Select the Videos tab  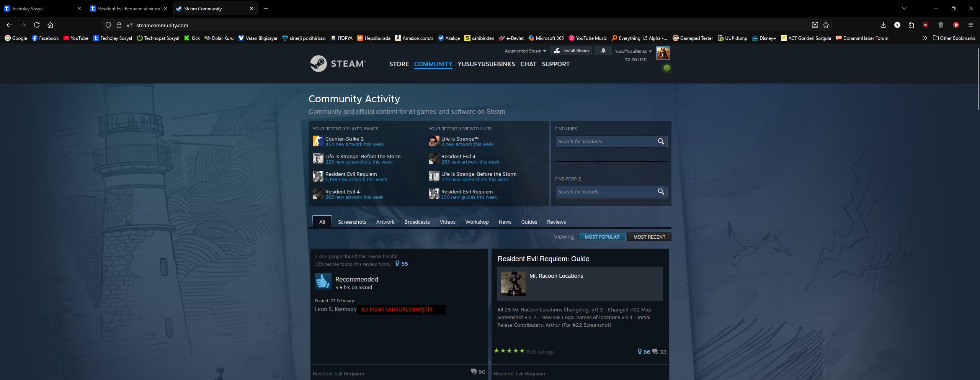pos(448,222)
